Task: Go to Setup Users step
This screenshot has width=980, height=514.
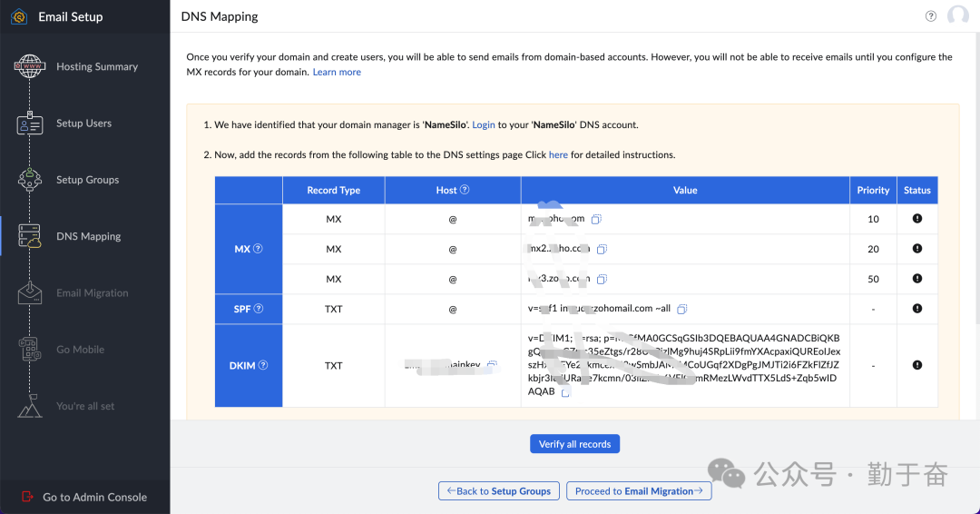Action: point(83,124)
